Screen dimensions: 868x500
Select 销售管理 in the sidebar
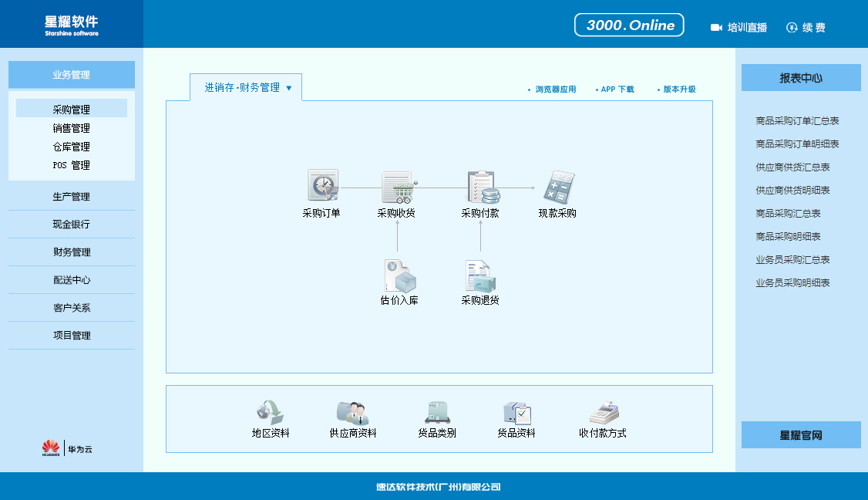[72, 128]
